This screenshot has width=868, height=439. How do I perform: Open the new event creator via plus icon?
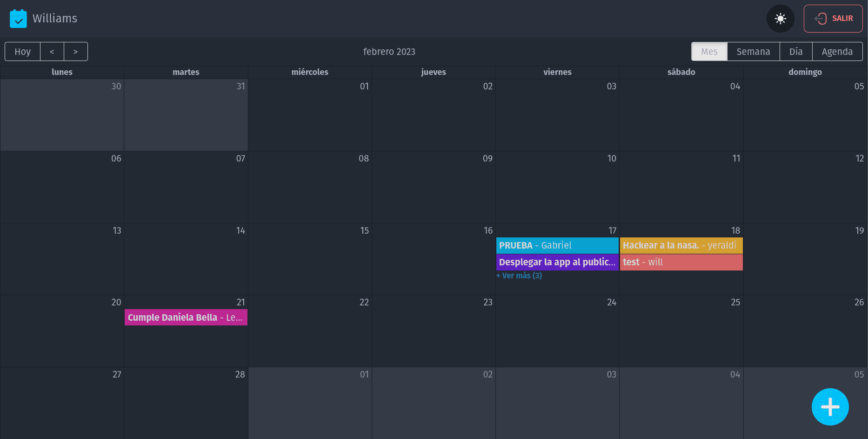[x=830, y=407]
